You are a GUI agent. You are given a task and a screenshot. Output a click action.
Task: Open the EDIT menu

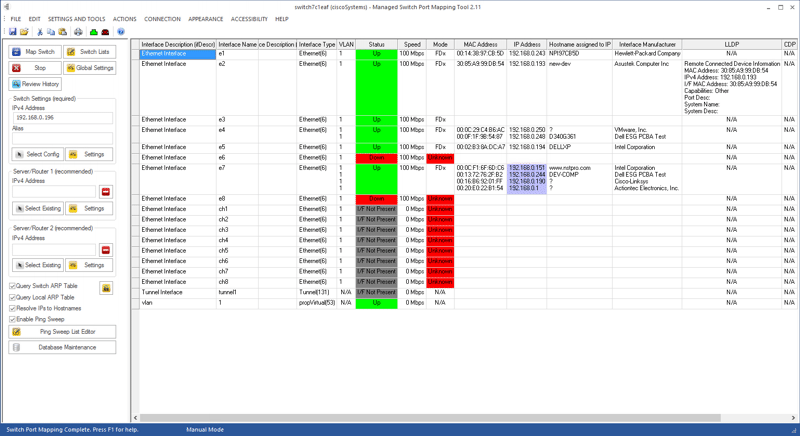(34, 19)
